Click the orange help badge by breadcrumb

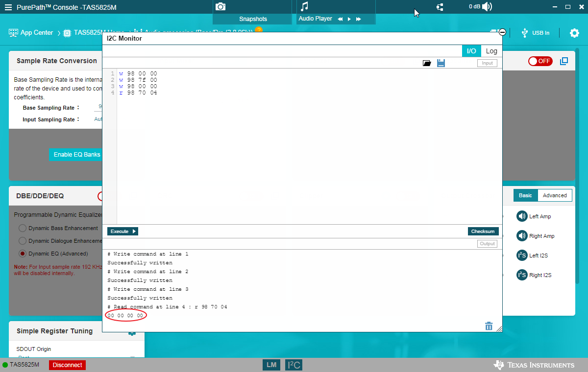tap(259, 30)
